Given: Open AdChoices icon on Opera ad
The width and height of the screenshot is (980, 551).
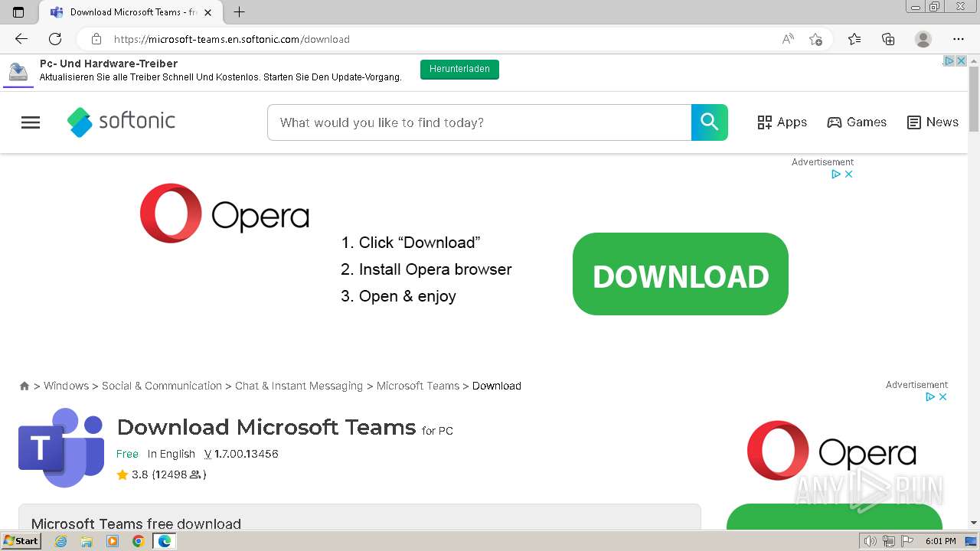Looking at the screenshot, I should click(837, 174).
